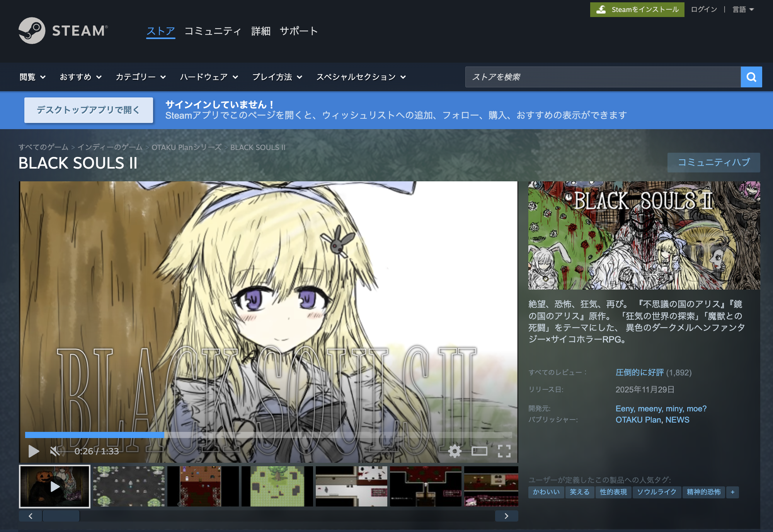
Task: Click the Steam logo icon
Action: tap(32, 31)
